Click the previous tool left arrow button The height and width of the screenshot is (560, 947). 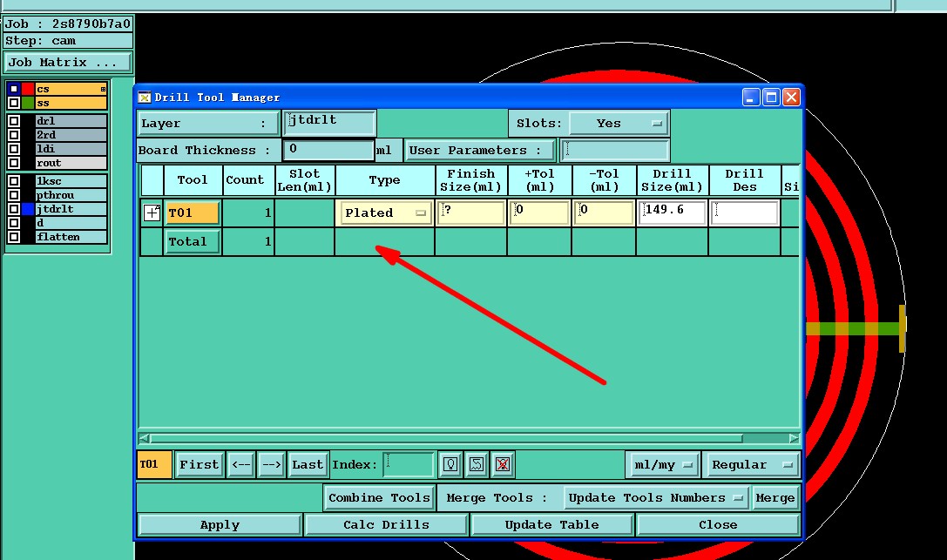click(x=241, y=465)
